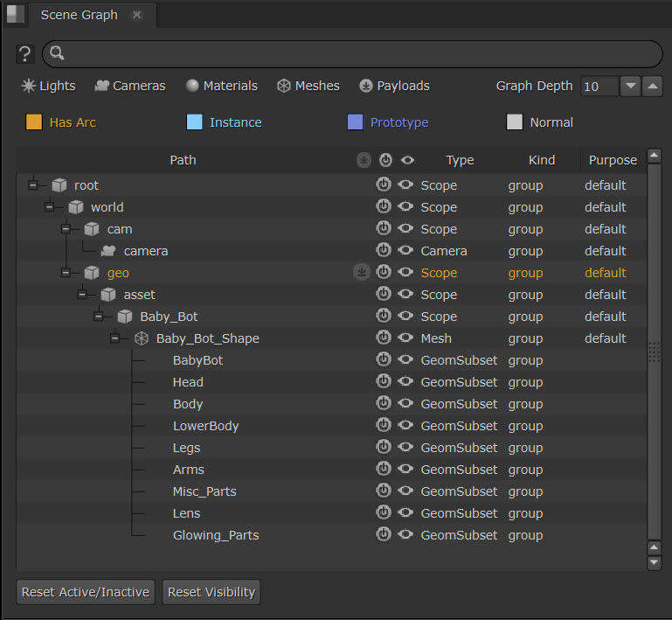Click the Path column header
This screenshot has height=620, width=672.
(183, 160)
